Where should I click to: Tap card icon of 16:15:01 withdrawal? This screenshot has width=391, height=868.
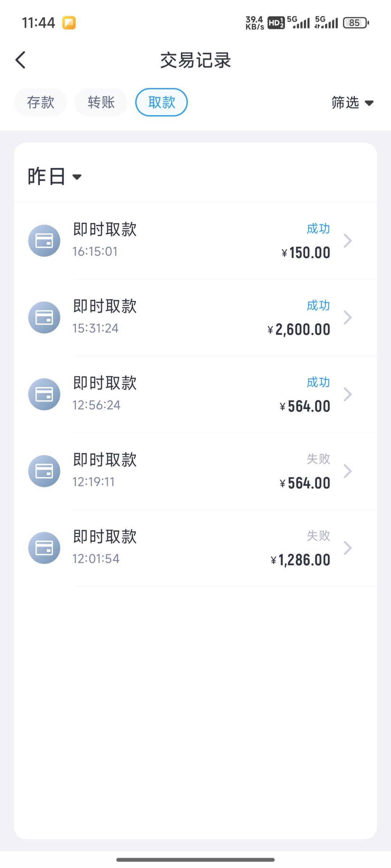(x=44, y=241)
